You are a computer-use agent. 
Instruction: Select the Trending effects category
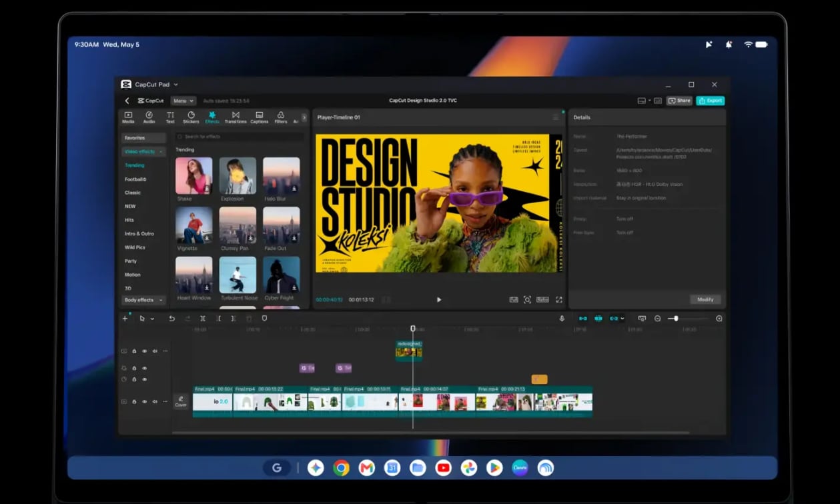tap(134, 165)
